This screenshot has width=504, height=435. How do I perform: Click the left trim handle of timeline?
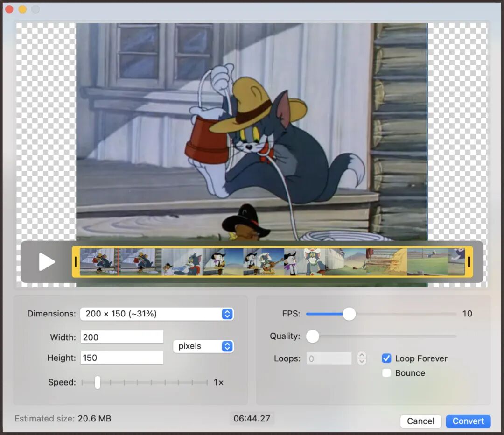click(x=76, y=262)
